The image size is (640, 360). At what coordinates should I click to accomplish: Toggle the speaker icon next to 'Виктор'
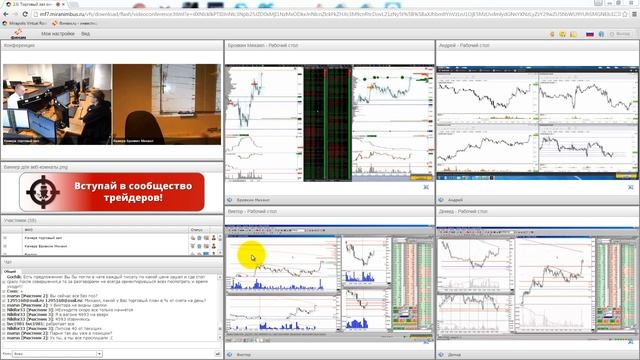(230, 355)
